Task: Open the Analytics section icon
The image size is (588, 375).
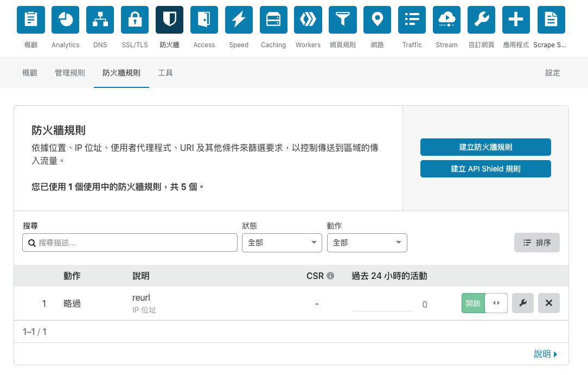Action: click(66, 20)
